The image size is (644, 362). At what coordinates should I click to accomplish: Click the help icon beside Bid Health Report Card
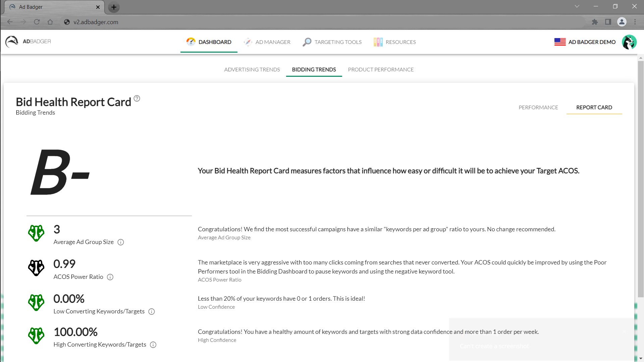(x=137, y=99)
